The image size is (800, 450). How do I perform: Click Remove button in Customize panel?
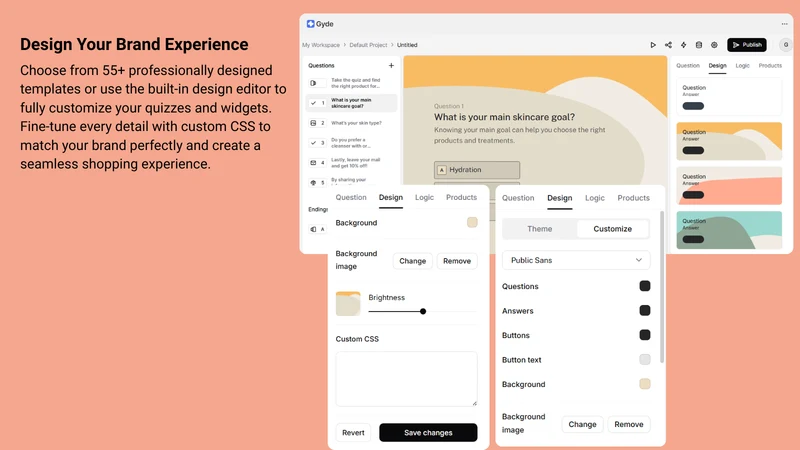629,424
